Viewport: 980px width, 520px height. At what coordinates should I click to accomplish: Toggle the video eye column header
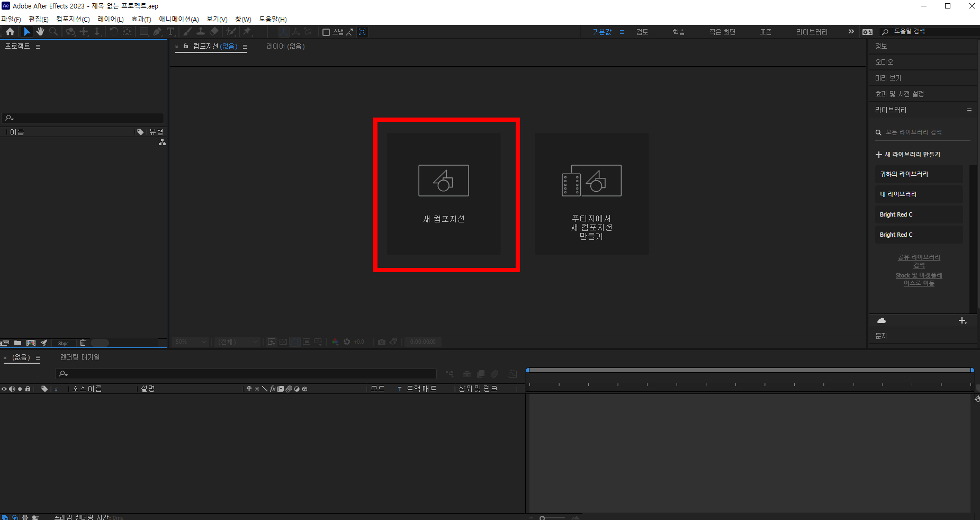click(4, 389)
